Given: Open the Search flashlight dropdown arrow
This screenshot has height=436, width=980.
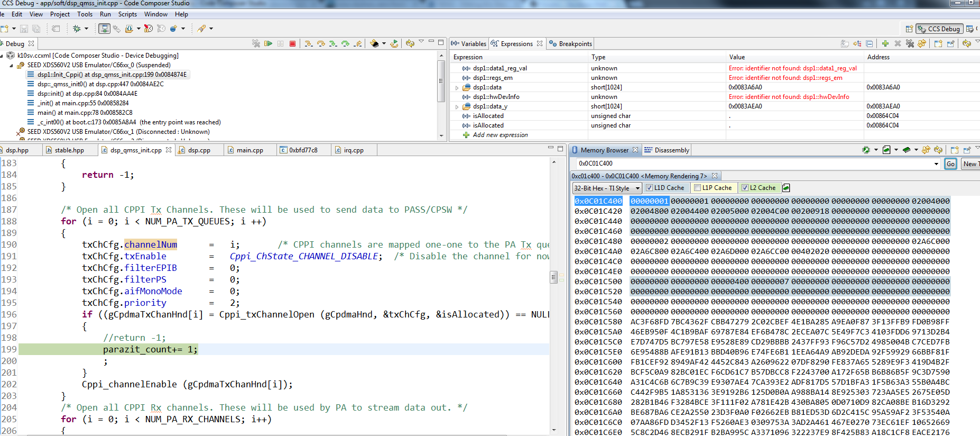Looking at the screenshot, I should coord(211,29).
